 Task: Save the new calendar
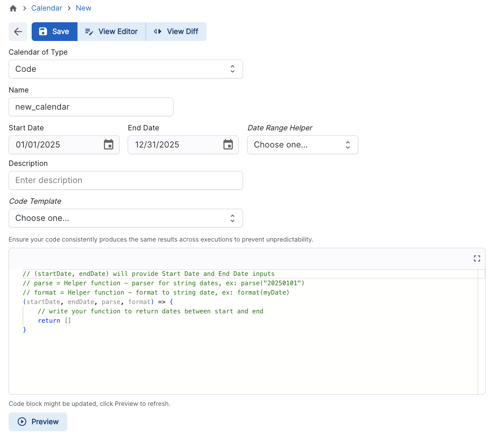pos(54,32)
